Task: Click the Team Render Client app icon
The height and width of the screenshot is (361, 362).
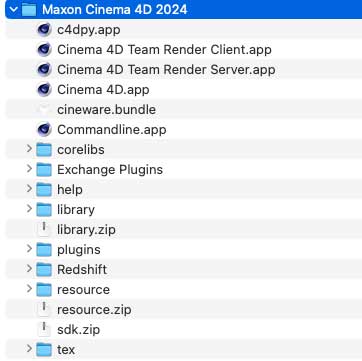Action: (44, 50)
